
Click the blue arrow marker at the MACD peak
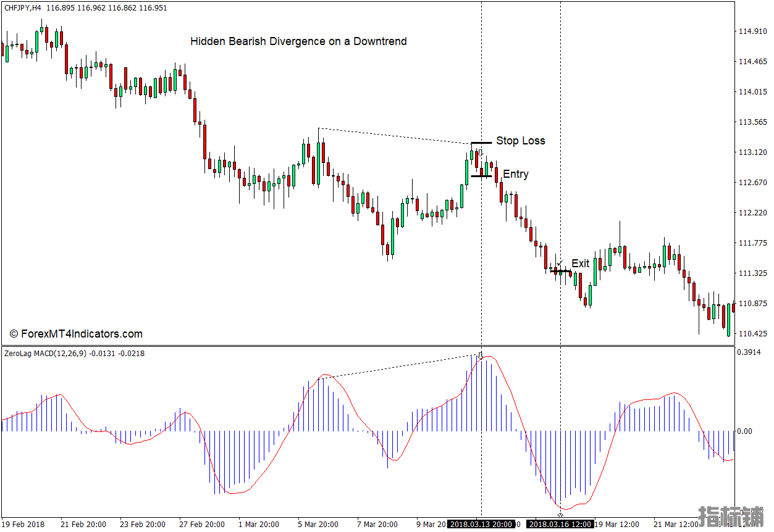pyautogui.click(x=481, y=355)
